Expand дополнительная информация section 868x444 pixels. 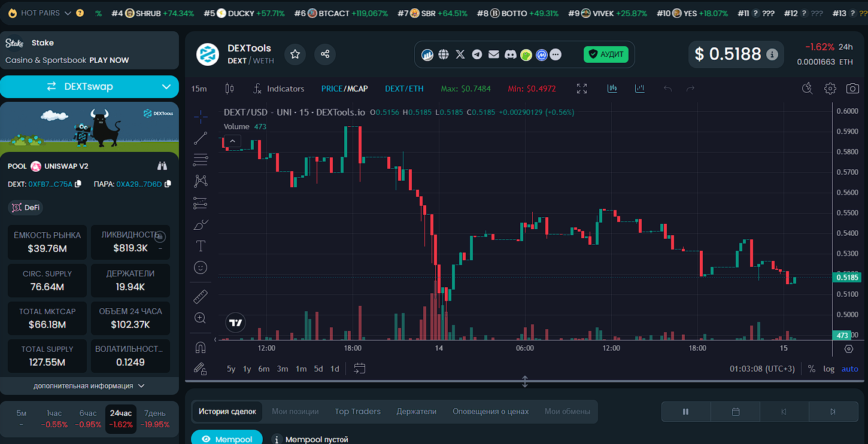[89, 386]
